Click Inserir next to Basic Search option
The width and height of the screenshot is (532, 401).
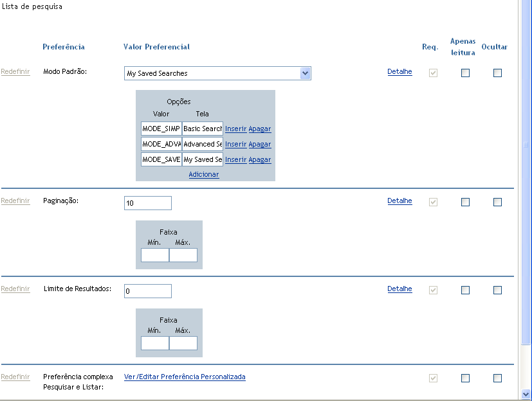pos(235,129)
